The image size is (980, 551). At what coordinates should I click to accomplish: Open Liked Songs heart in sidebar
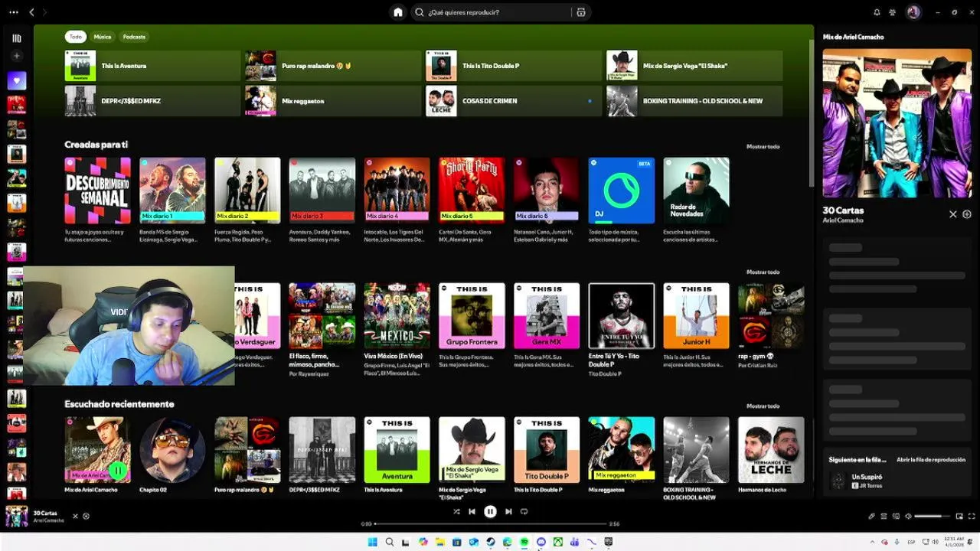click(17, 80)
